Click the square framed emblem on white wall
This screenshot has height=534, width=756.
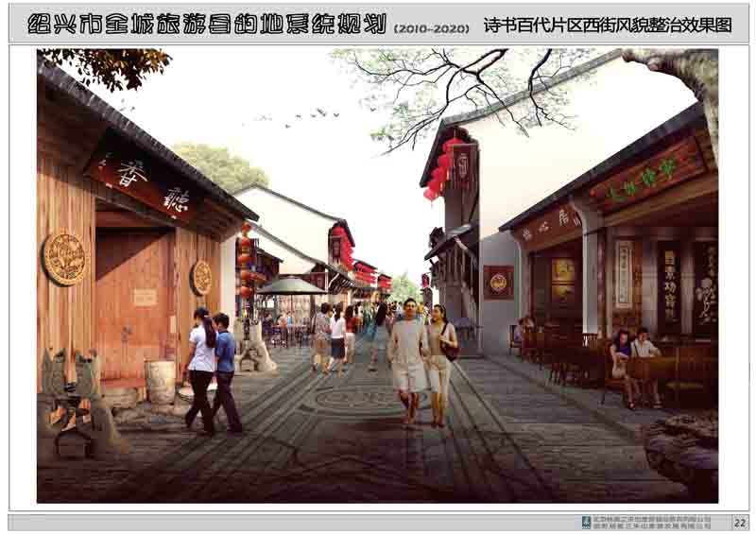[x=498, y=282]
